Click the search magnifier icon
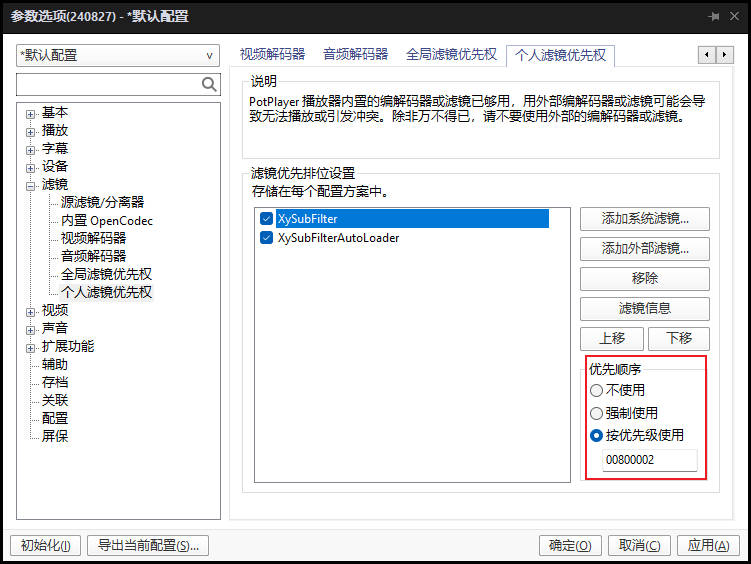 click(x=209, y=84)
